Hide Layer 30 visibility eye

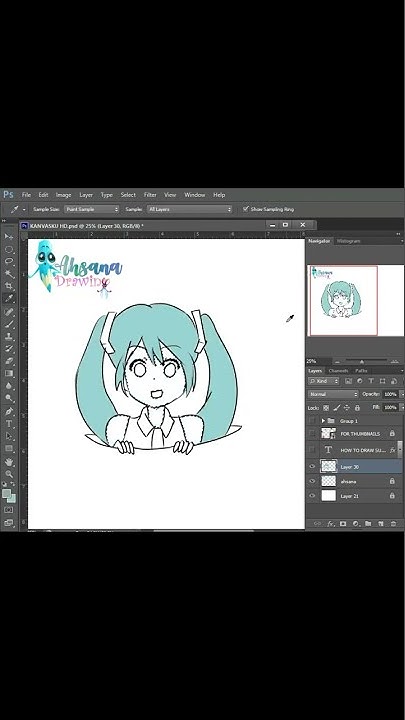(313, 467)
